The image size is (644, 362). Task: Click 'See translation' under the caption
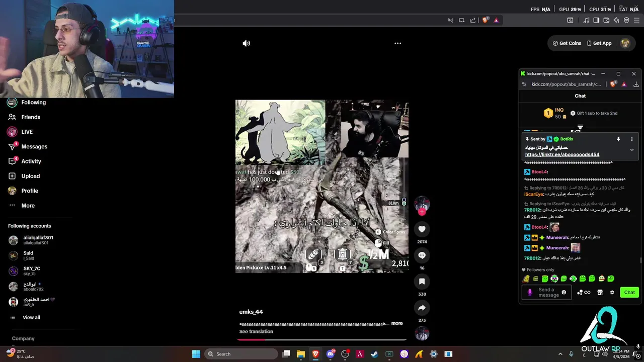(x=256, y=331)
